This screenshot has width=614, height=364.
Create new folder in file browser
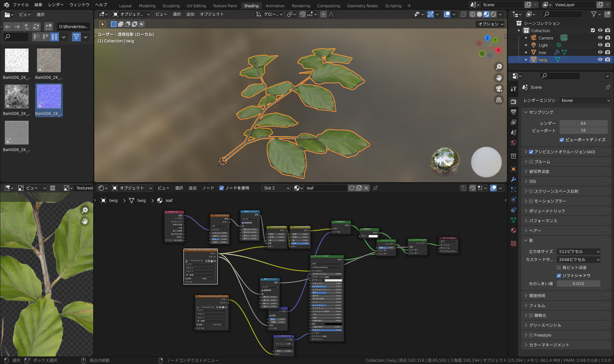pos(49,27)
